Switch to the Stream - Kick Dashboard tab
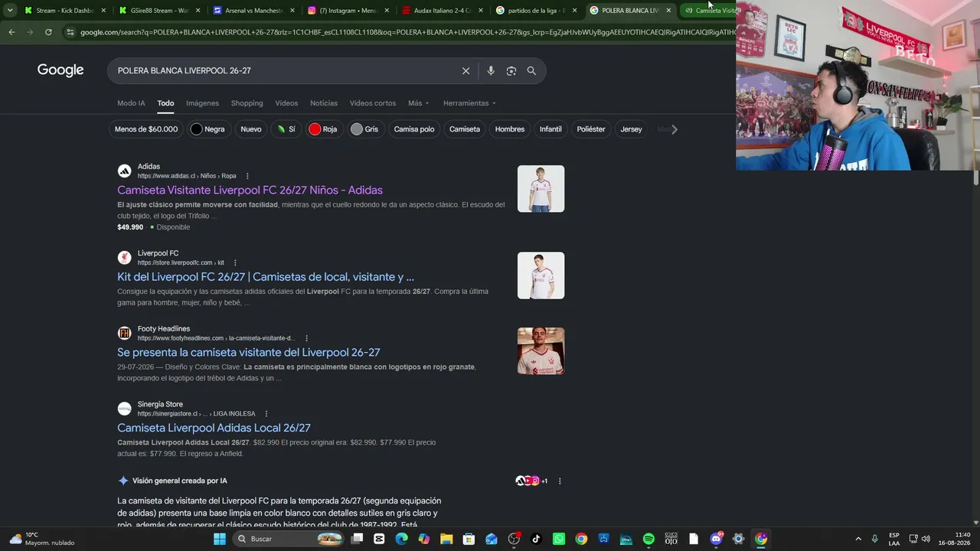The width and height of the screenshot is (980, 551). (65, 11)
